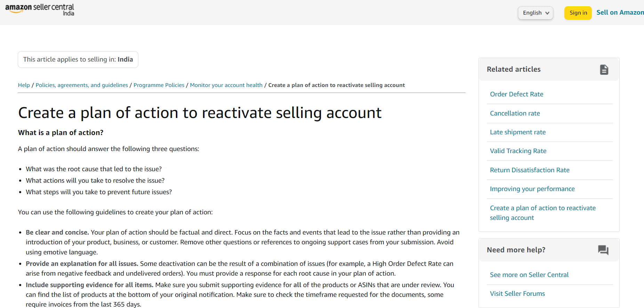Click See more on Seller Central
644x308 pixels.
pyautogui.click(x=529, y=275)
